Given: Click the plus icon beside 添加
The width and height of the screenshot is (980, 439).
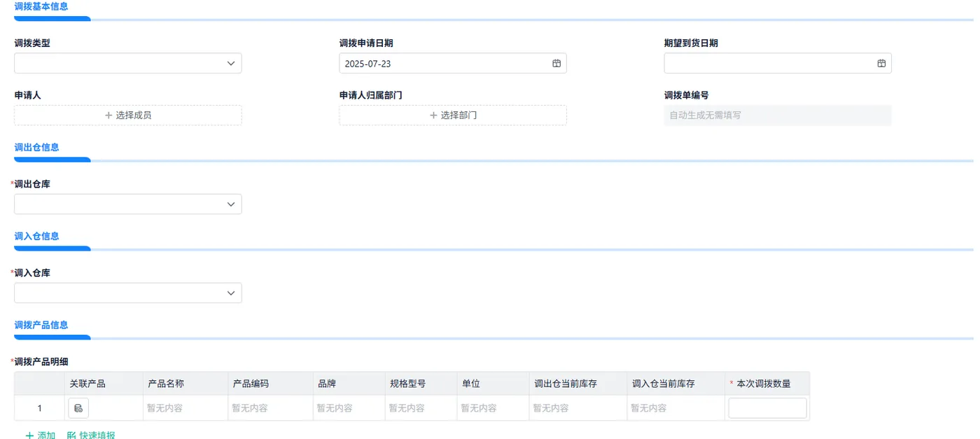Looking at the screenshot, I should [29, 435].
